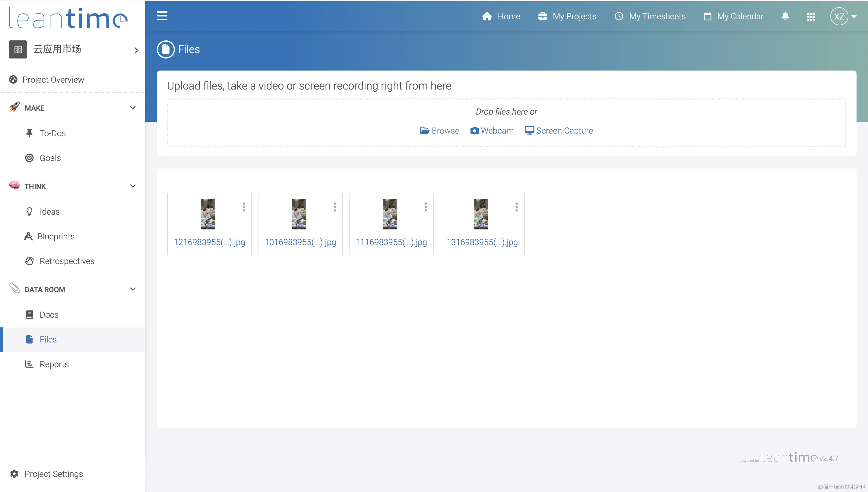Viewport: 868px width, 492px height.
Task: Open file 1016983955(...).jpg link
Action: pyautogui.click(x=300, y=242)
